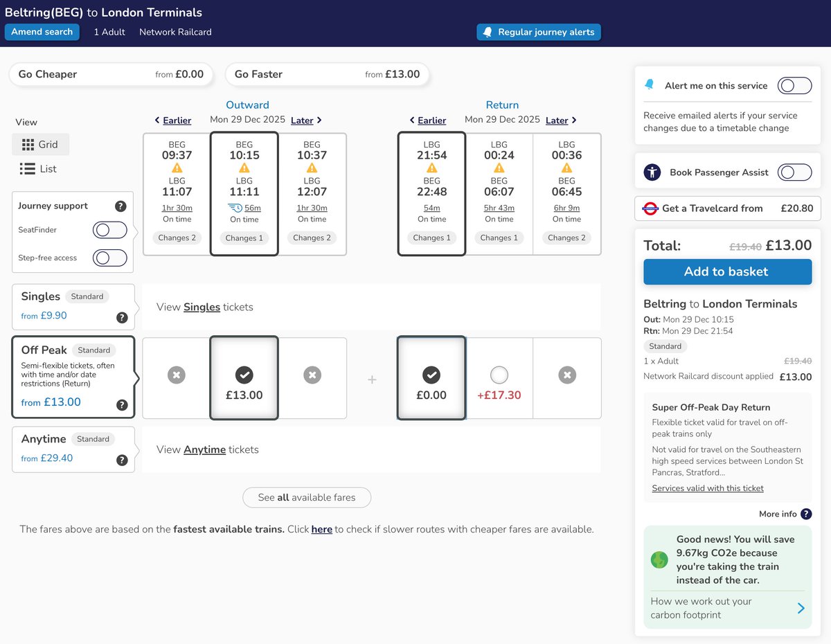Select the £0.00 return Off Peak fare

click(x=431, y=378)
